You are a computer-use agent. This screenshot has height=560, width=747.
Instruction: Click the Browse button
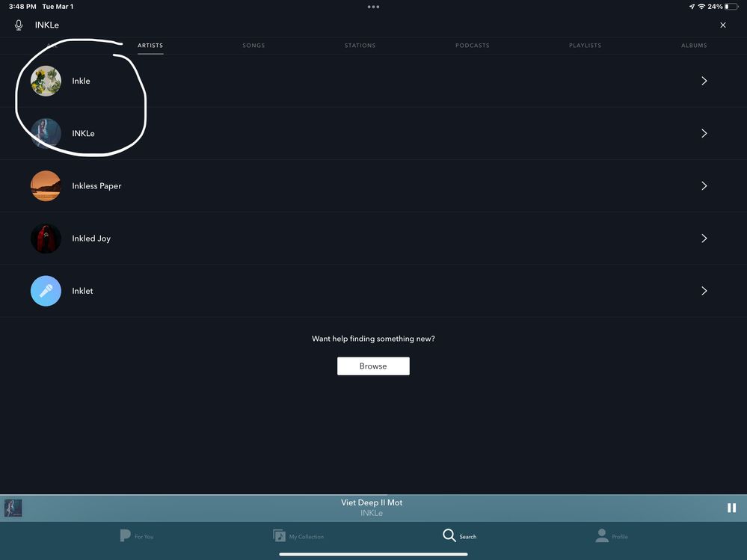373,366
